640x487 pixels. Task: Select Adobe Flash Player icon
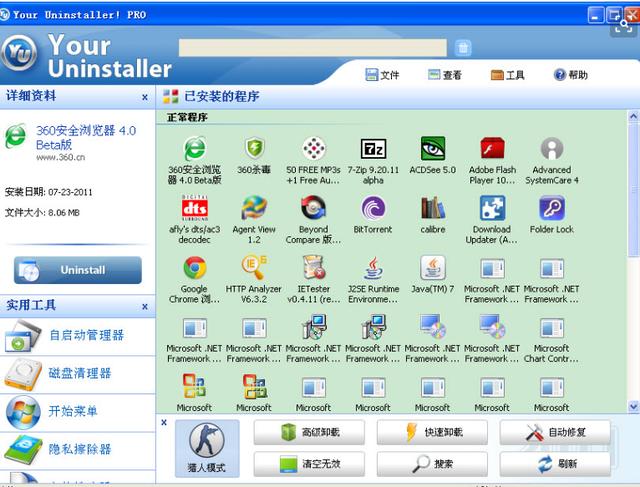tap(492, 150)
